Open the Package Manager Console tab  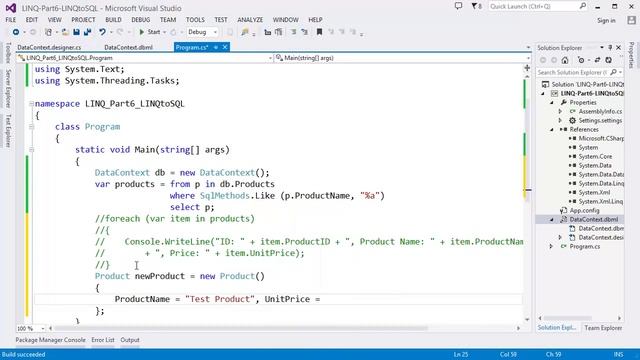pos(51,340)
